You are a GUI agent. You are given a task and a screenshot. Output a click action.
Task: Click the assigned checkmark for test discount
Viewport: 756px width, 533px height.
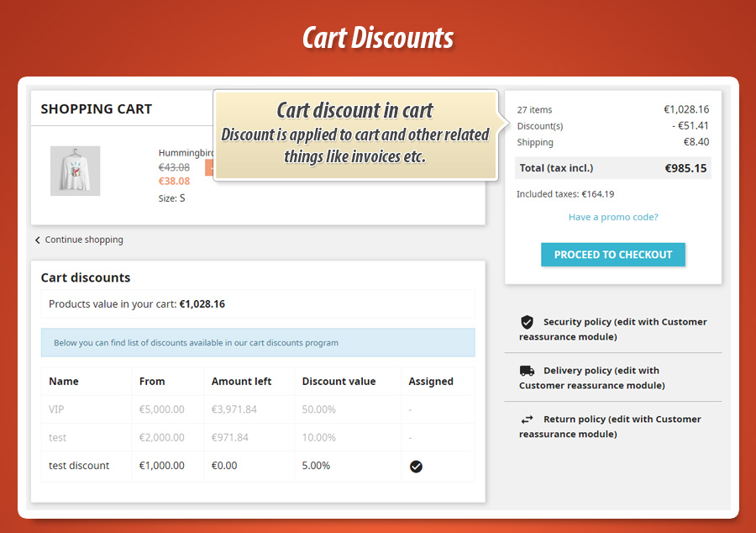click(x=416, y=467)
